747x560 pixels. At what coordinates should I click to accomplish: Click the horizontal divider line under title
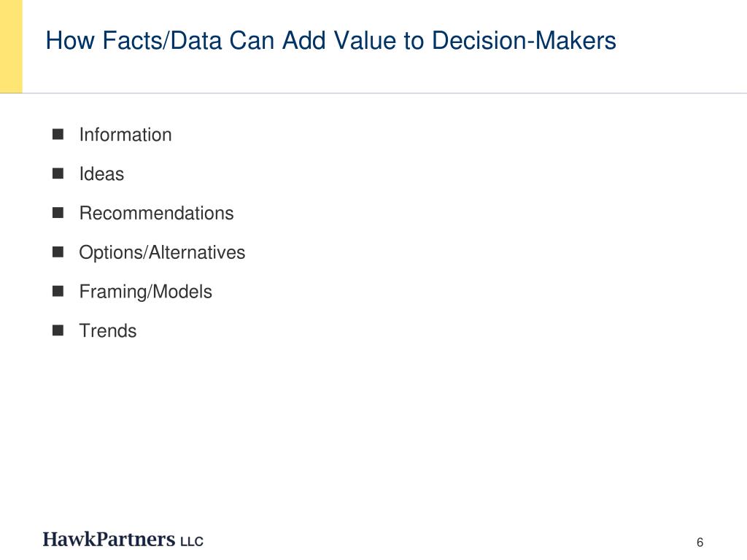373,93
